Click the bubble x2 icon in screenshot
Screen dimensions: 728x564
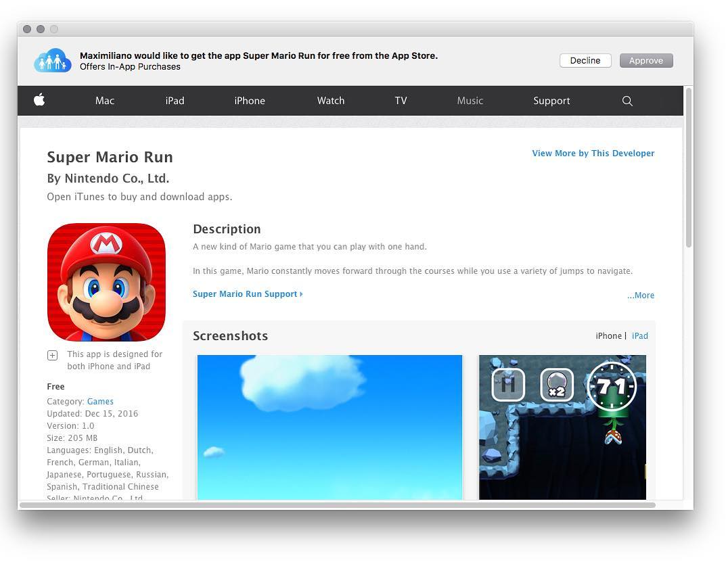[x=557, y=384]
